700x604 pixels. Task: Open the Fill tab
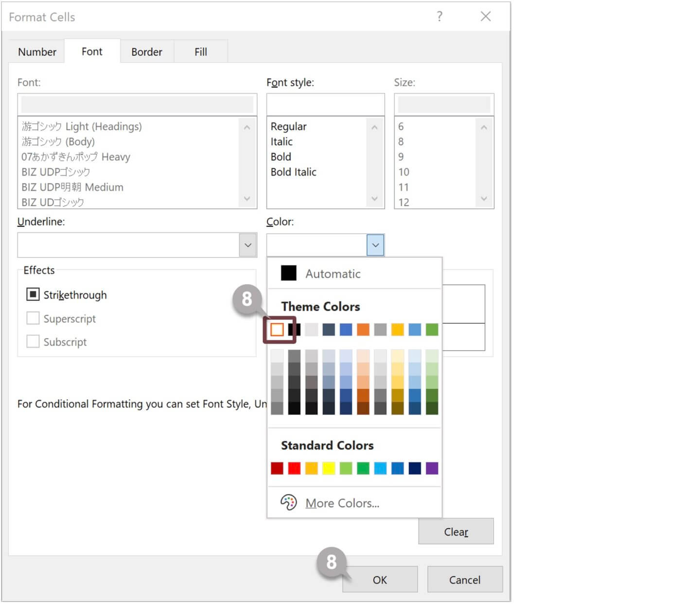(200, 52)
